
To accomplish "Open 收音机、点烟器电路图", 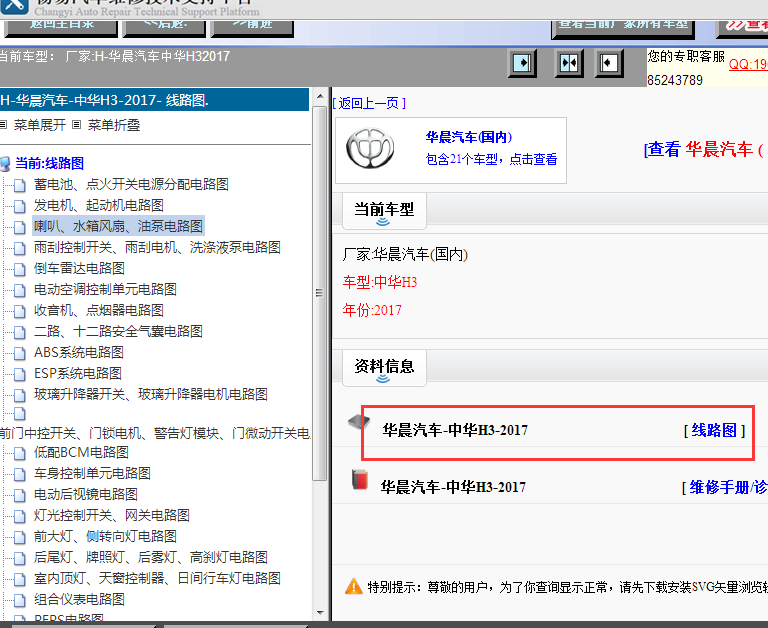I will 98,310.
